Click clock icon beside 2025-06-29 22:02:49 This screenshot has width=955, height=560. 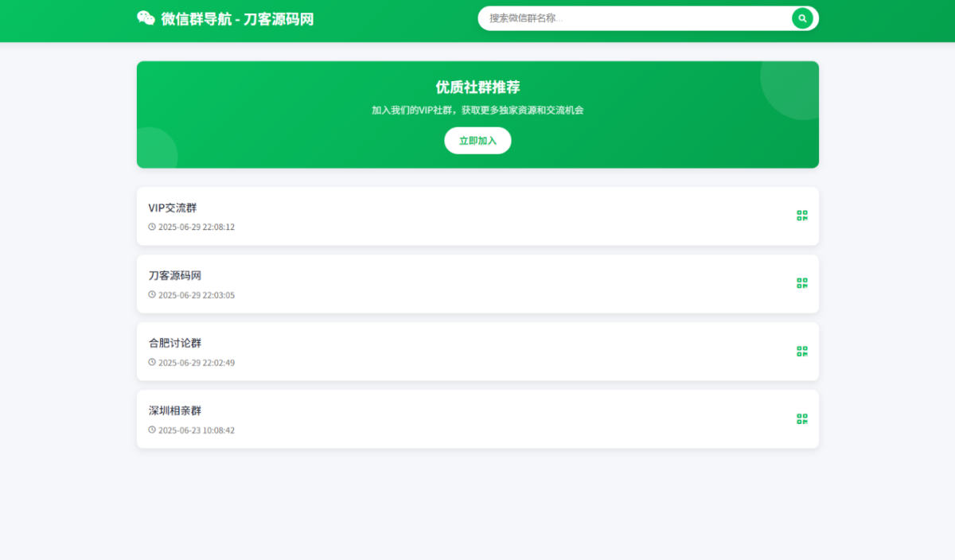point(152,362)
